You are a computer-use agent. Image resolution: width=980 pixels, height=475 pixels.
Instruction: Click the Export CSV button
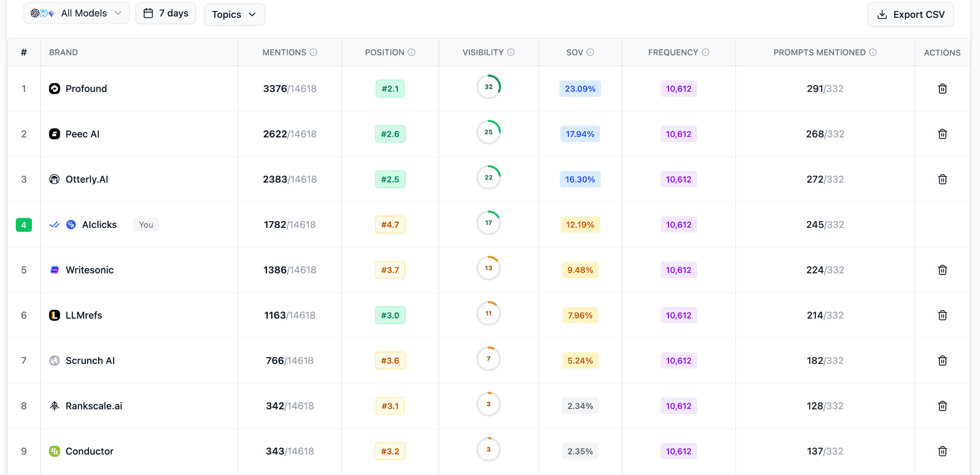click(x=911, y=14)
